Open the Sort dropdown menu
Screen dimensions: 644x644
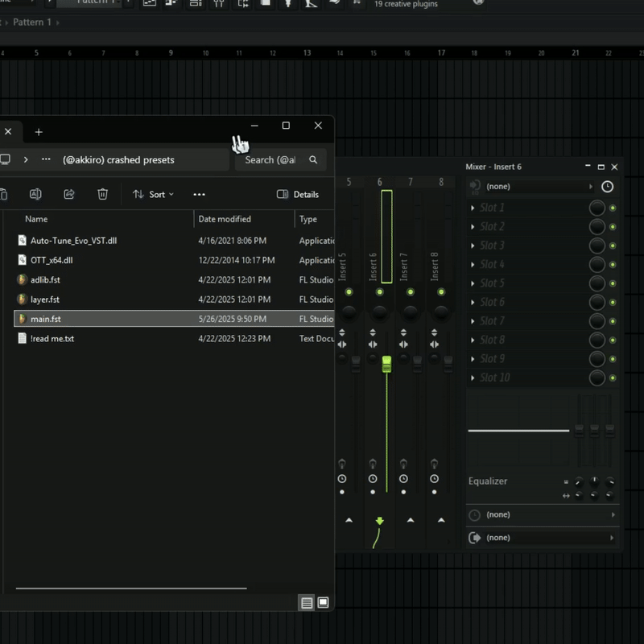(x=153, y=194)
